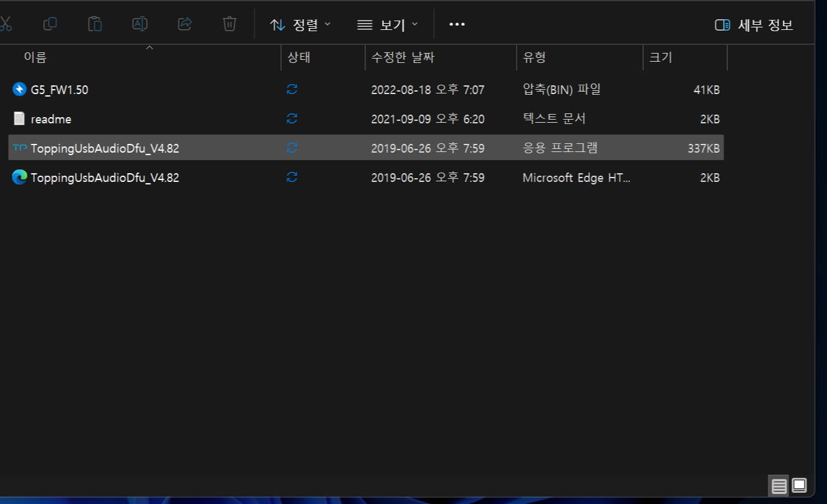Click the Copy icon in toolbar
This screenshot has width=827, height=504.
pyautogui.click(x=50, y=24)
